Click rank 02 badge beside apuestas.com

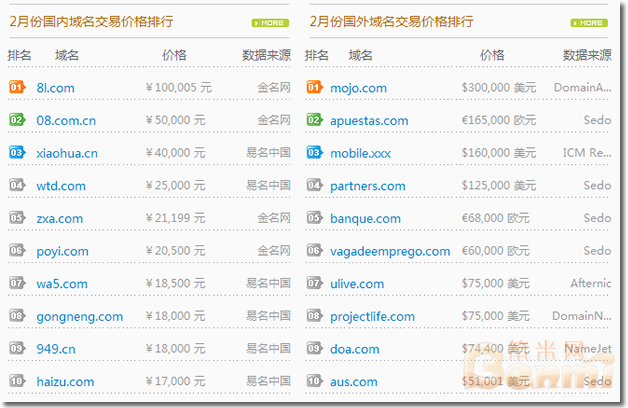pyautogui.click(x=315, y=120)
